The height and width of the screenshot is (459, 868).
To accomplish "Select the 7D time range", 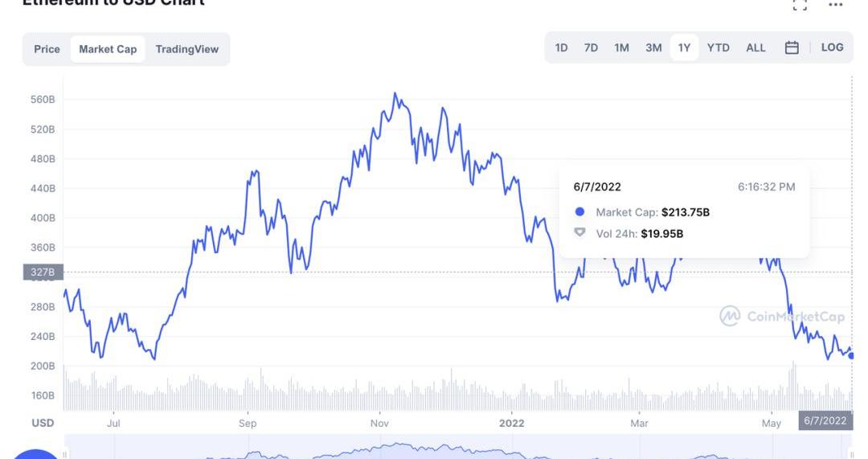I will click(591, 47).
